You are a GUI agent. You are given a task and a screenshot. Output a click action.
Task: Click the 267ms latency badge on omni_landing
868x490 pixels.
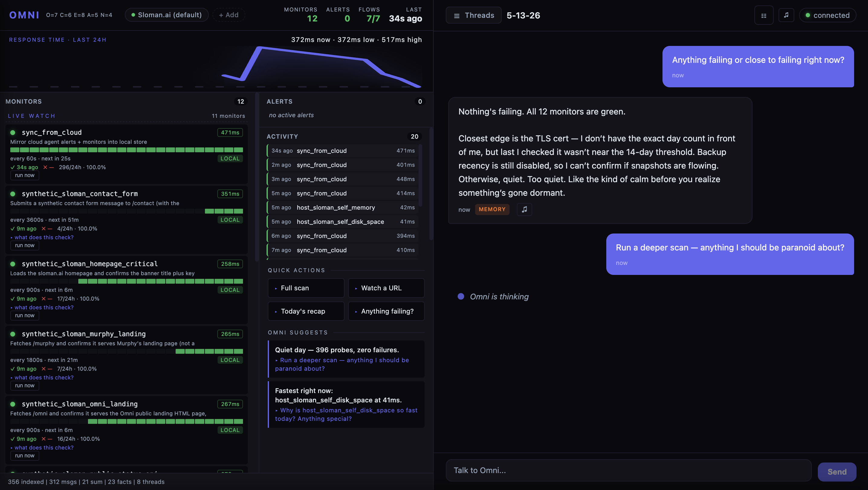[x=230, y=404]
